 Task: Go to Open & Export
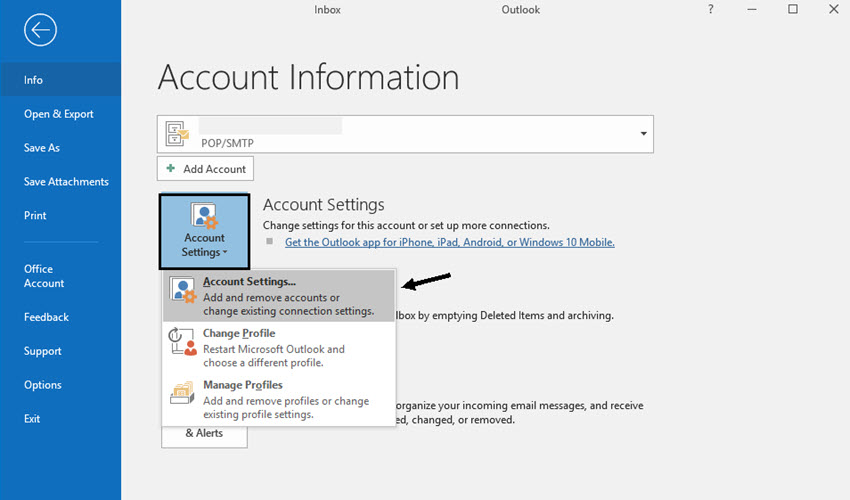59,114
